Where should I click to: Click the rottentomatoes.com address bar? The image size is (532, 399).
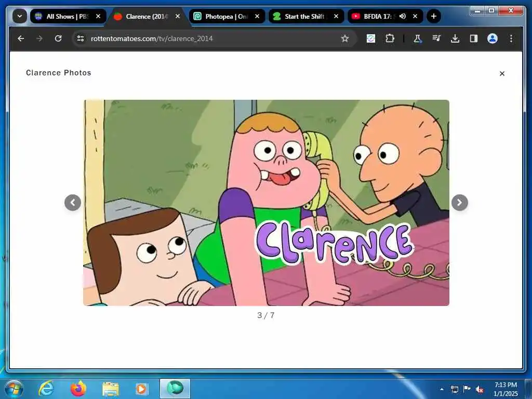[x=214, y=38]
